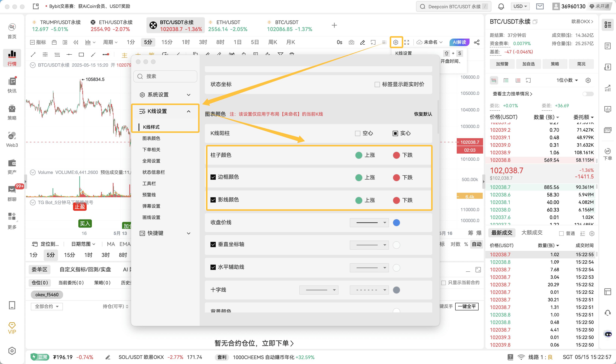The width and height of the screenshot is (616, 364).
Task: Open the 十字线 dashed style dropdown
Action: pos(369,290)
